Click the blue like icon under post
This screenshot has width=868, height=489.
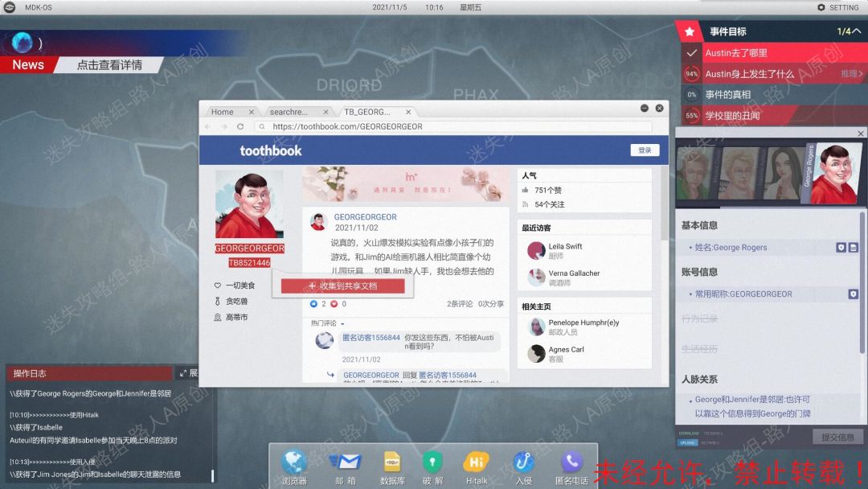click(314, 303)
